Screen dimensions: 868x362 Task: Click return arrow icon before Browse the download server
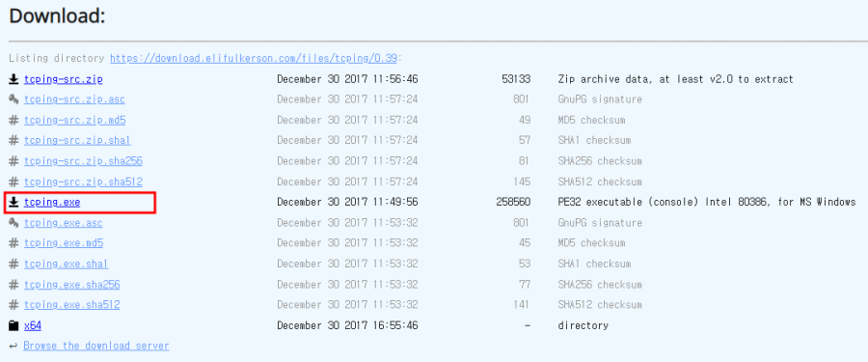click(x=14, y=347)
